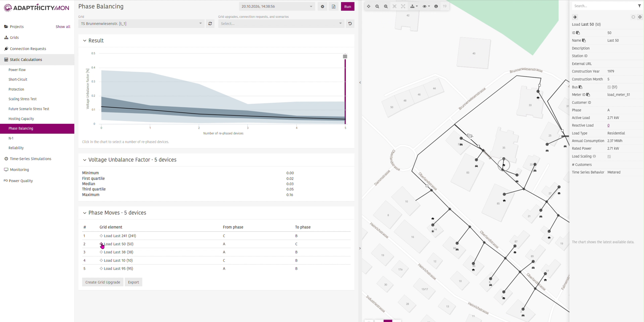This screenshot has height=322, width=644.
Task: Open the Power Quality section
Action: click(x=21, y=181)
